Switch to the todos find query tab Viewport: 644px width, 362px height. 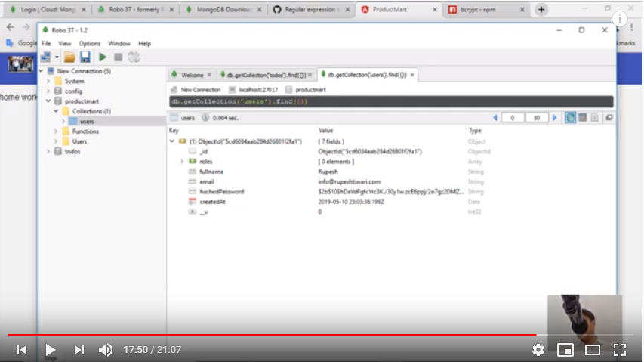(x=266, y=76)
